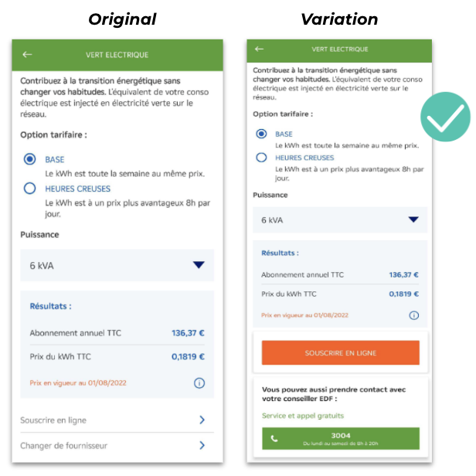The width and height of the screenshot is (476, 476).
Task: Select BASE option in Original screen
Action: click(30, 158)
